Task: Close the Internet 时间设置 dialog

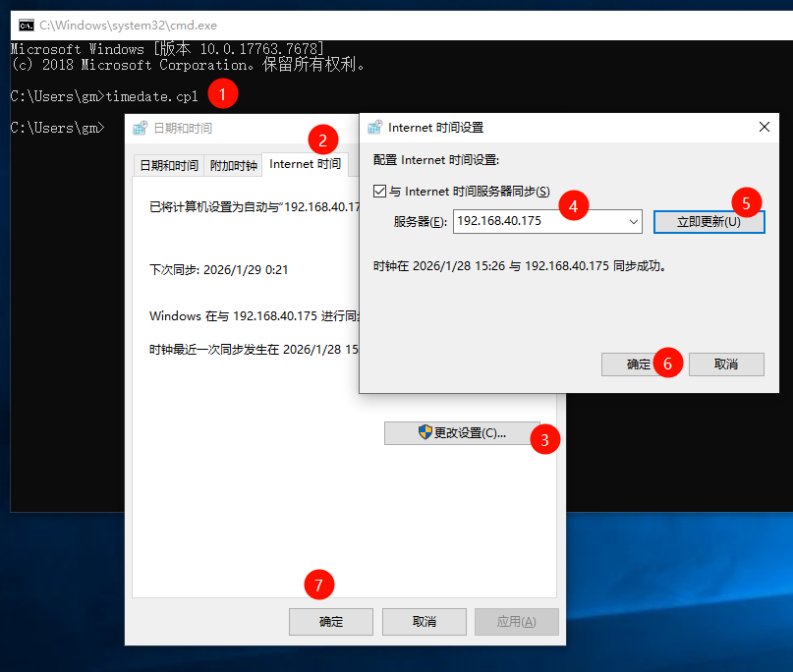Action: coord(765,128)
